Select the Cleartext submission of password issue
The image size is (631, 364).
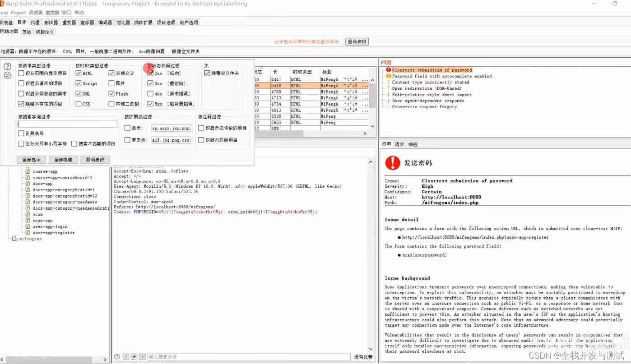tap(432, 70)
